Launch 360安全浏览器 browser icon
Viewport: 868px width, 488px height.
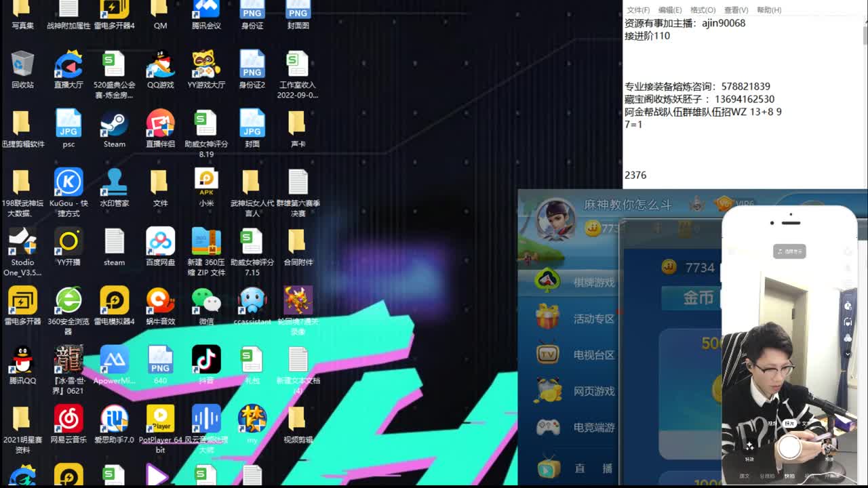click(x=68, y=310)
